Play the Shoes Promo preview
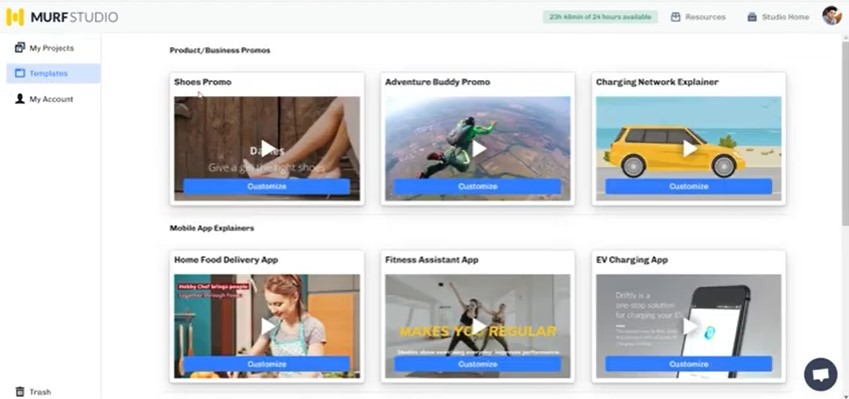 pyautogui.click(x=268, y=148)
